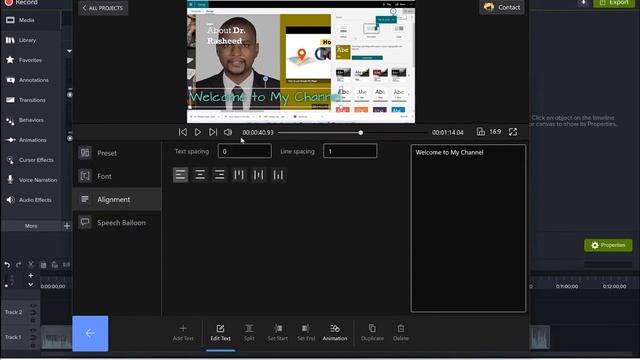
Task: Click the undo icon
Action: click(x=7, y=264)
